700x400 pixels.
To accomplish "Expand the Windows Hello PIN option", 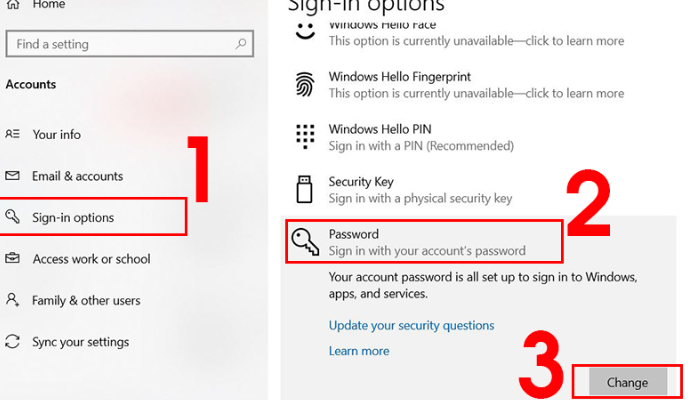I will coord(420,138).
